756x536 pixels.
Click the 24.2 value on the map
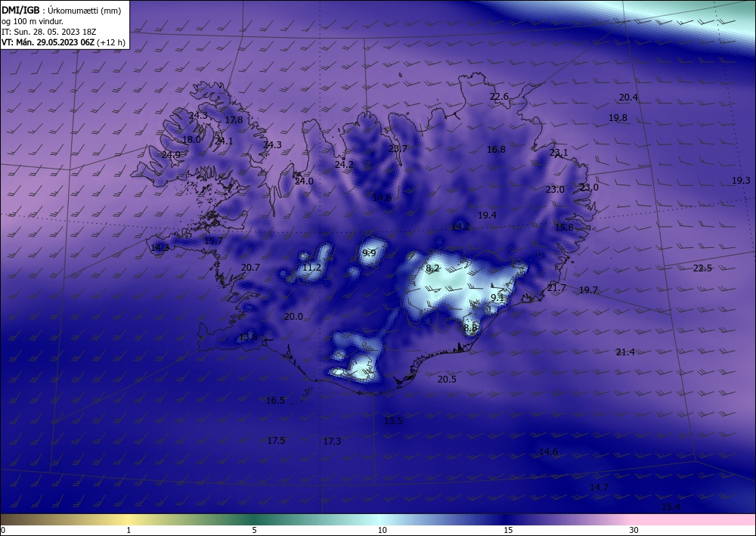[344, 165]
